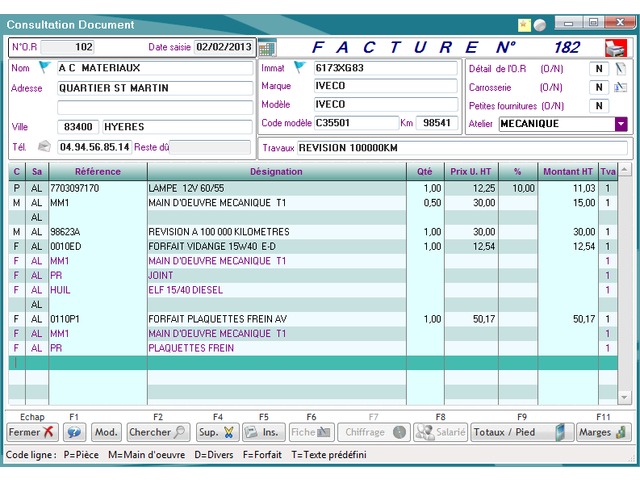Click the Marges button
The width and height of the screenshot is (640, 480).
604,433
